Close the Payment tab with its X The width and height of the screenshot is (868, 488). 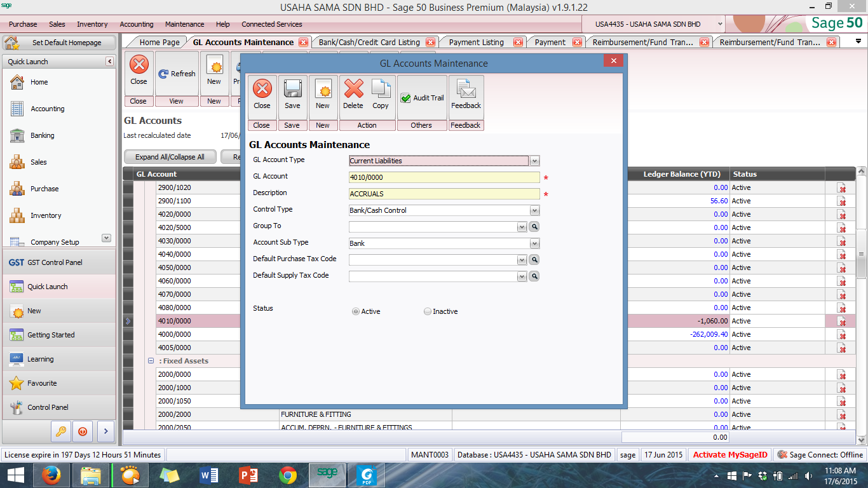point(577,43)
